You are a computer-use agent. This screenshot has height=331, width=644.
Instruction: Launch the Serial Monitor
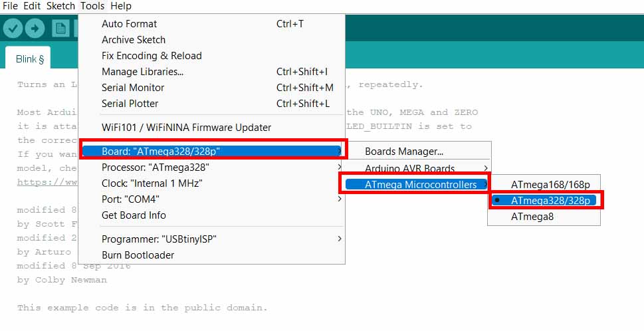pos(212,88)
